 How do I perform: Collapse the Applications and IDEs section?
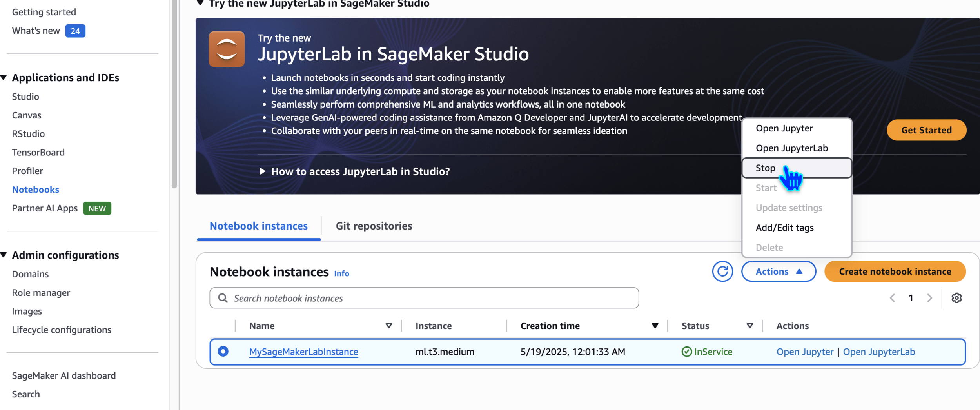[4, 77]
